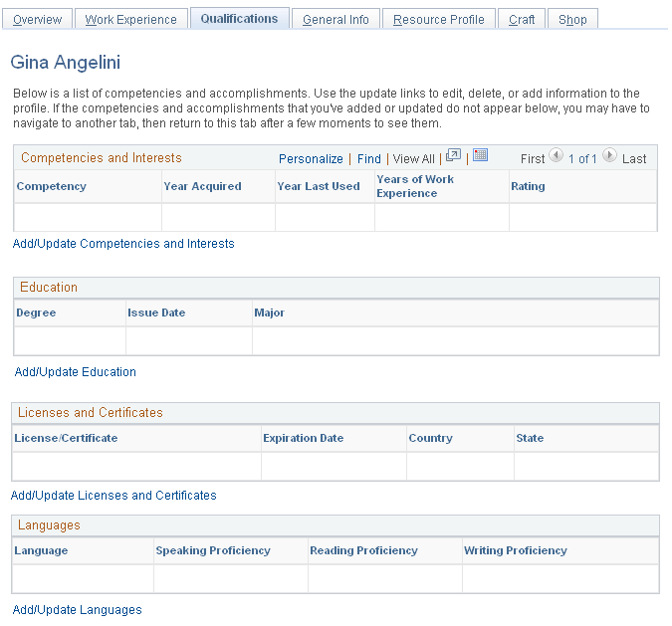Switch to the Craft tab

522,19
